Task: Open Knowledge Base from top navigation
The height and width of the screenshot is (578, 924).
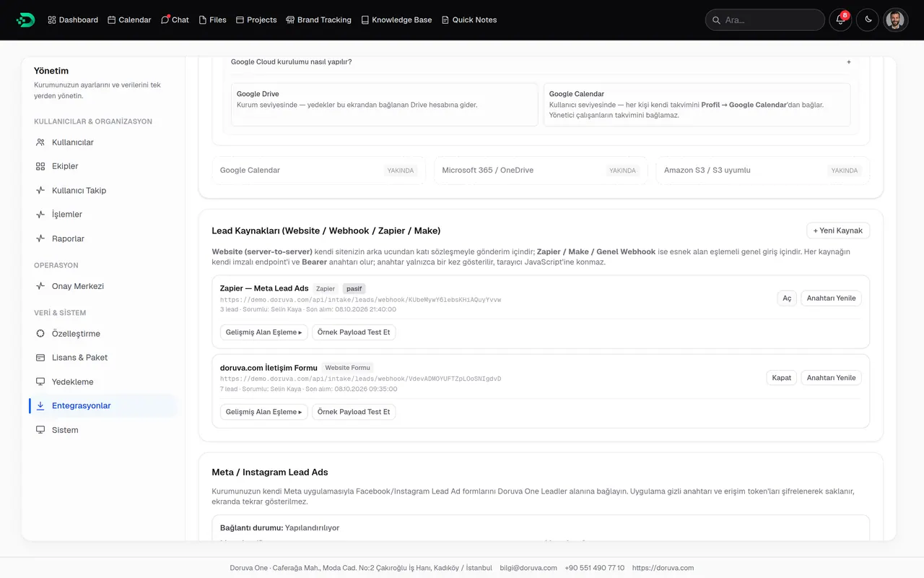Action: (396, 20)
